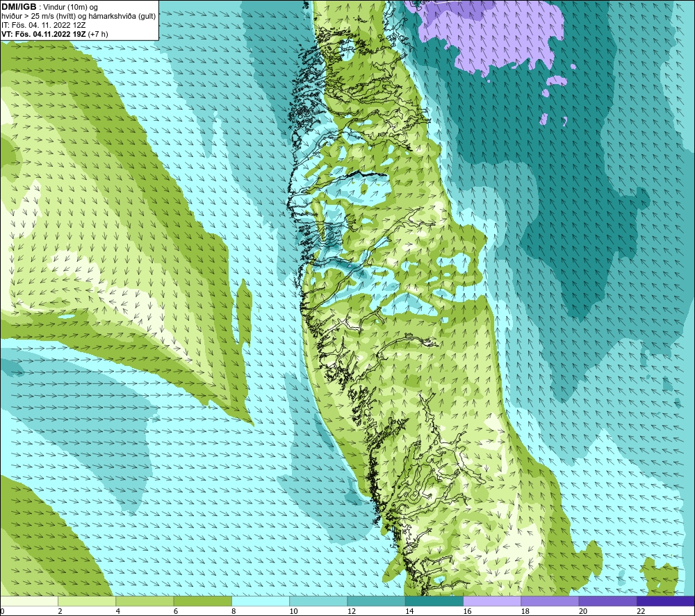Click the 2–4 m/s light green legend swatch
Image resolution: width=695 pixels, height=616 pixels.
tap(87, 601)
